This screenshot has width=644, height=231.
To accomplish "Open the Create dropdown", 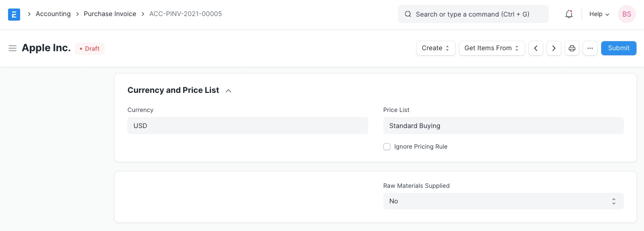I will tap(436, 48).
